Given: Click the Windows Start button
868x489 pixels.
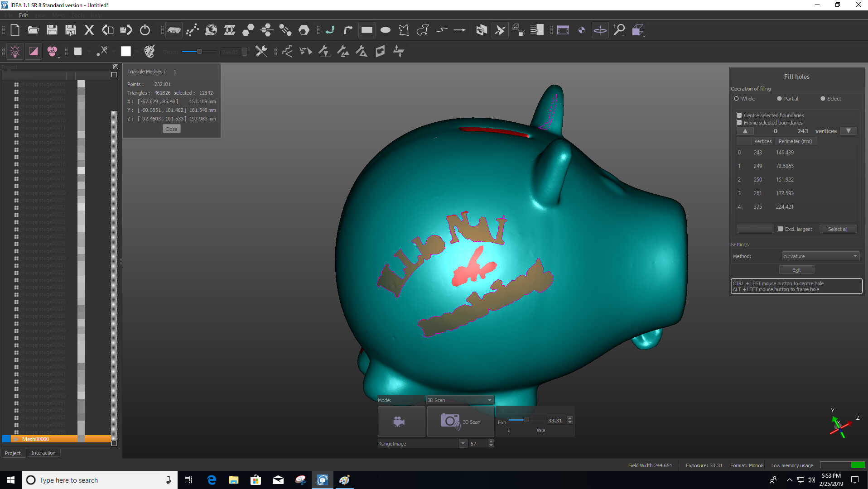Looking at the screenshot, I should pyautogui.click(x=11, y=480).
